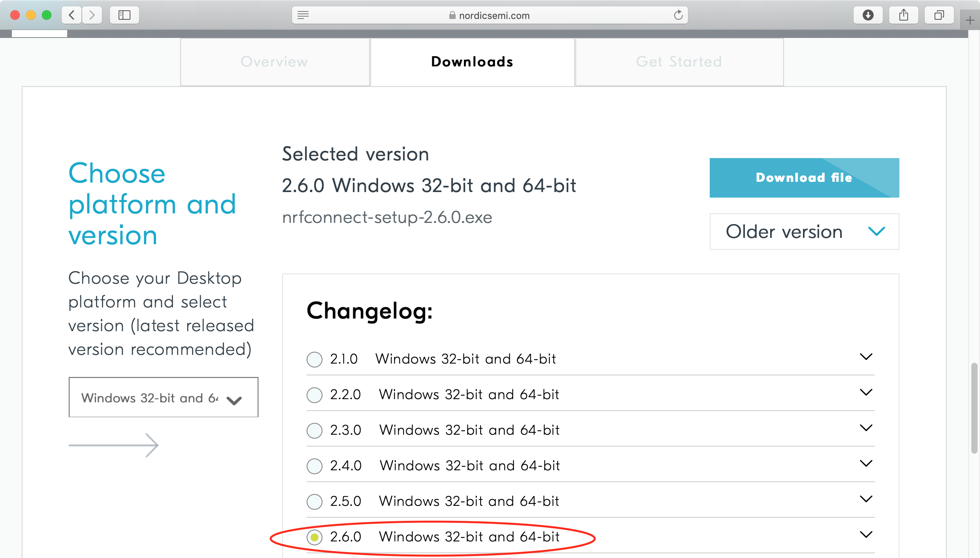Expand the 2.4.0 changelog chevron
The height and width of the screenshot is (558, 980).
coord(866,464)
